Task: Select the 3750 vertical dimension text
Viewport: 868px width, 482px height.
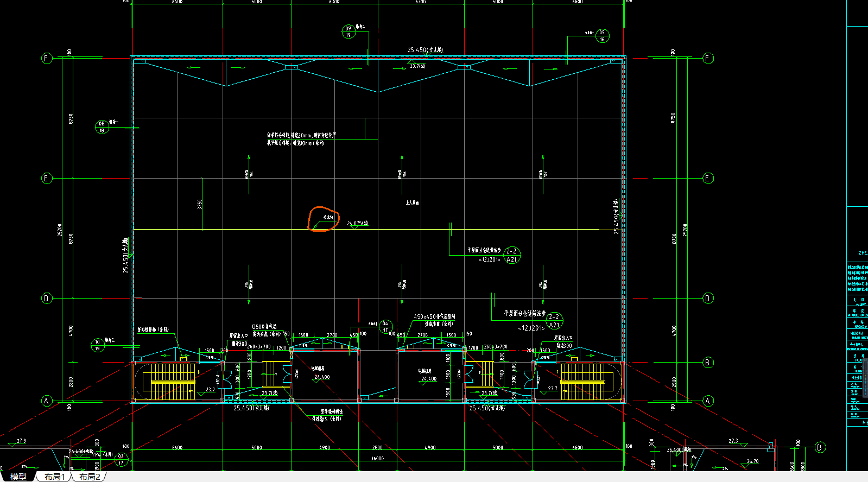Action: click(200, 204)
